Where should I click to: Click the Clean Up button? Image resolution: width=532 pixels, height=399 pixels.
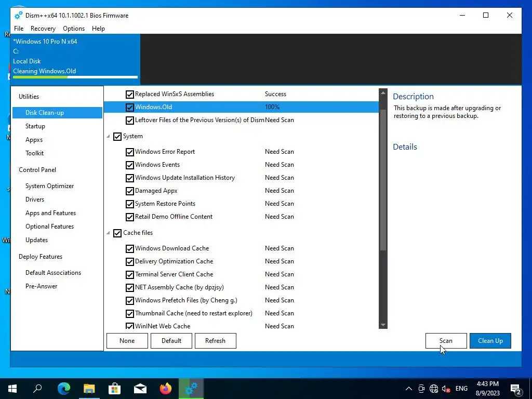point(490,341)
